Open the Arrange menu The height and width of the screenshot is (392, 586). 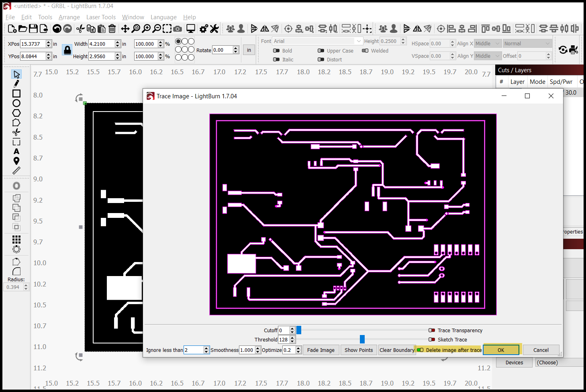69,17
